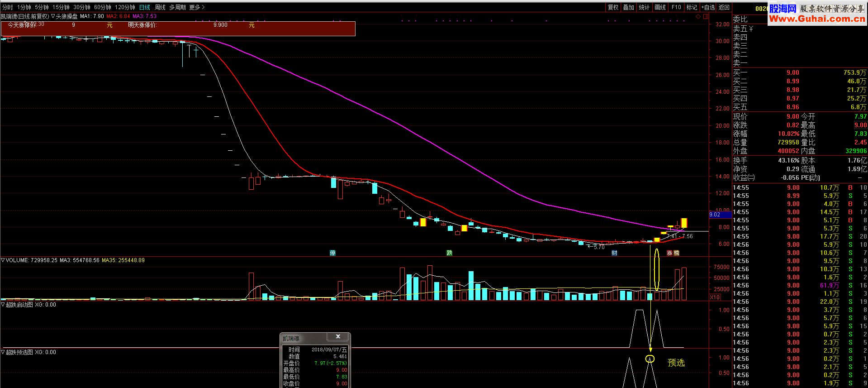Click the 叠加 overlay button
The height and width of the screenshot is (388, 868).
click(x=628, y=7)
